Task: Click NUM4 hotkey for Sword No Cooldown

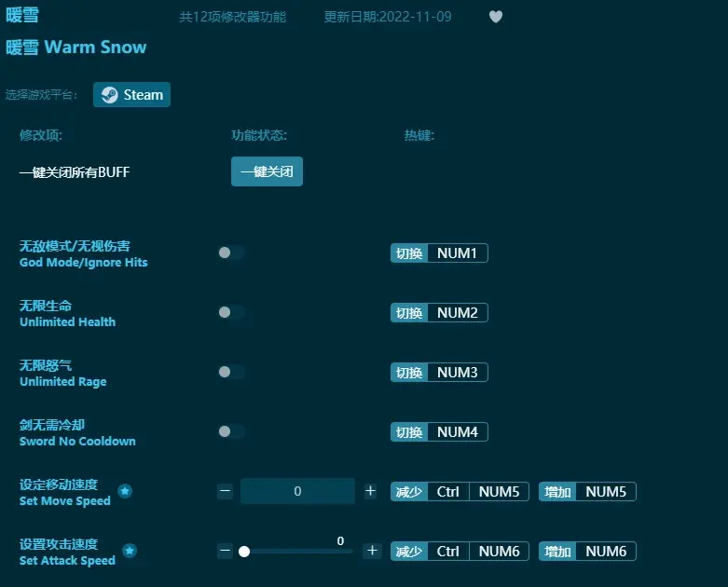Action: (458, 432)
